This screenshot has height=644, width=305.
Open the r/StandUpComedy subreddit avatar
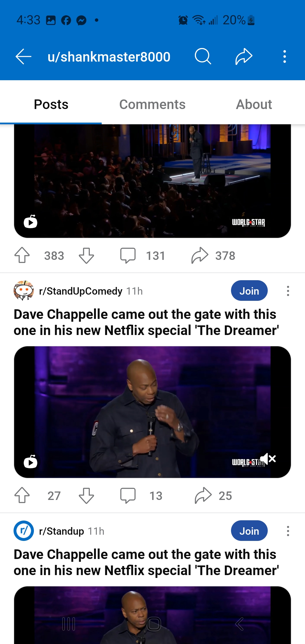click(x=24, y=291)
